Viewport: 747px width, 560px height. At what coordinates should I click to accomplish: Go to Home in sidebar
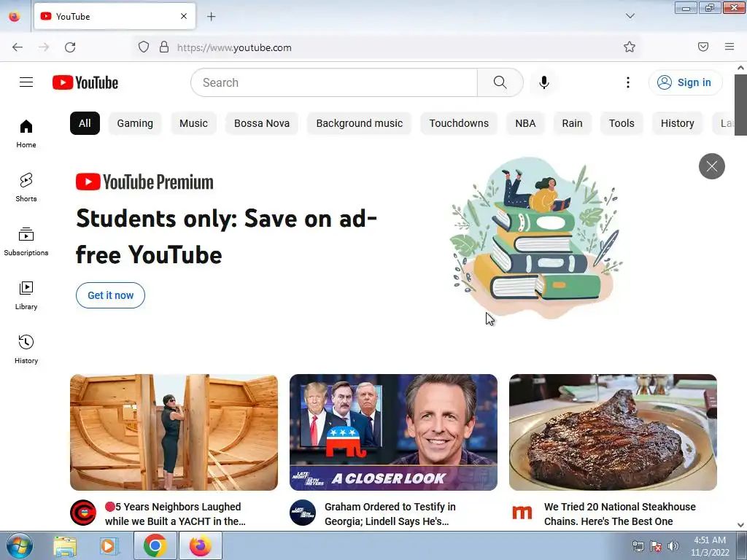click(26, 133)
